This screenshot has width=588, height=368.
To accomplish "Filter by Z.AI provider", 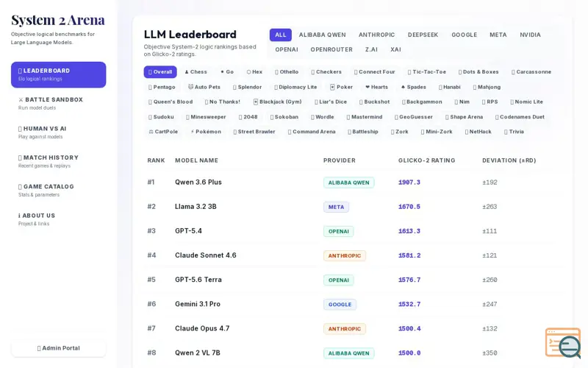I will pyautogui.click(x=371, y=49).
